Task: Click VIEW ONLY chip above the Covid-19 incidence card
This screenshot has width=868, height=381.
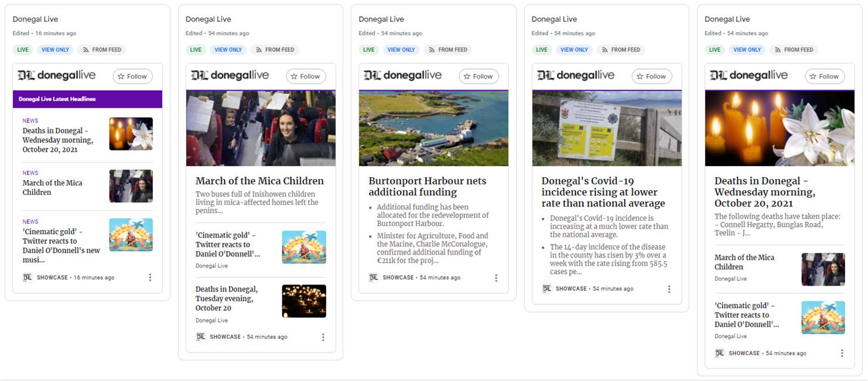Action: 574,50
